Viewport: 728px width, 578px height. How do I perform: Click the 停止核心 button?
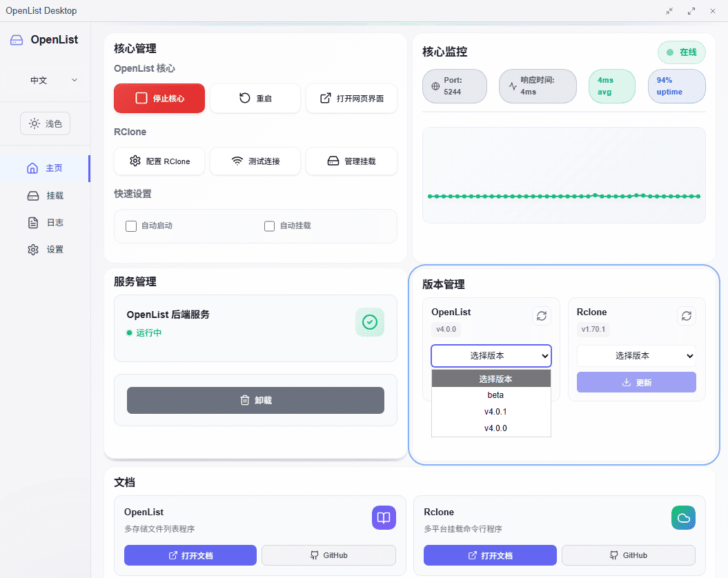(x=159, y=99)
